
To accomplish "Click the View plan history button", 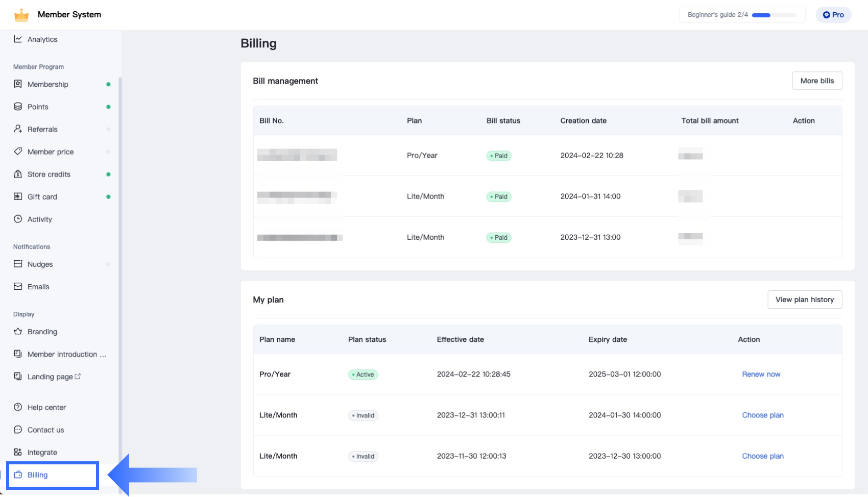I will (x=804, y=300).
